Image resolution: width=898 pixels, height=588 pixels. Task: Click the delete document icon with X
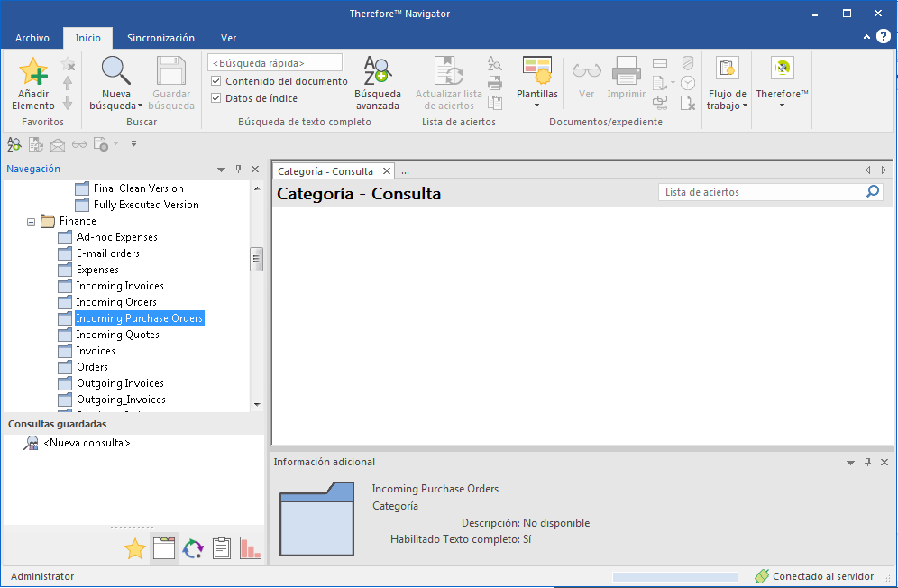click(688, 103)
